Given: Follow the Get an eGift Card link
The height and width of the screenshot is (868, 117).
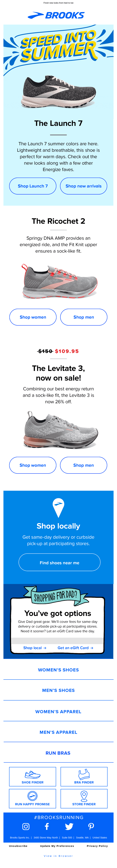Looking at the screenshot, I should (76, 648).
